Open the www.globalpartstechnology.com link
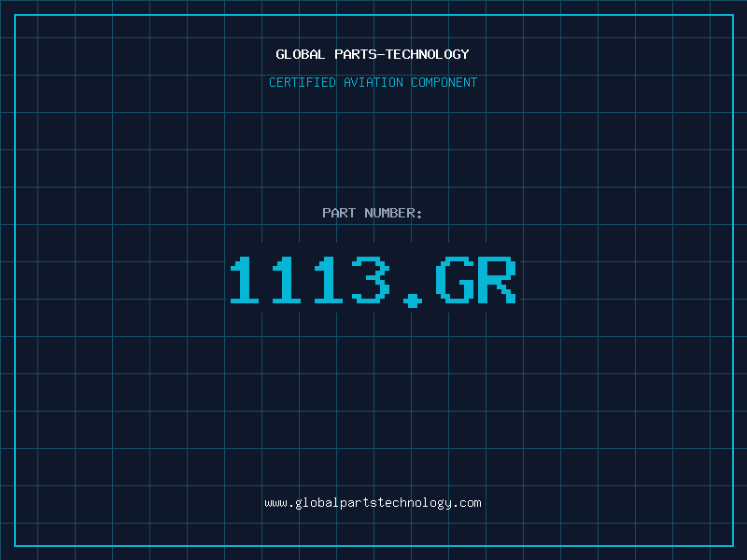The image size is (747, 560). pos(373,503)
